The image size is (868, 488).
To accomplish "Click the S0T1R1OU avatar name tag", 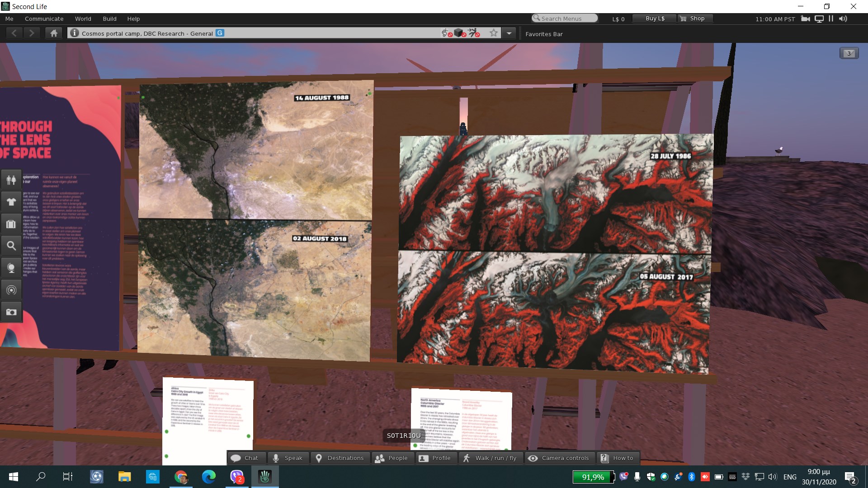I will click(404, 436).
